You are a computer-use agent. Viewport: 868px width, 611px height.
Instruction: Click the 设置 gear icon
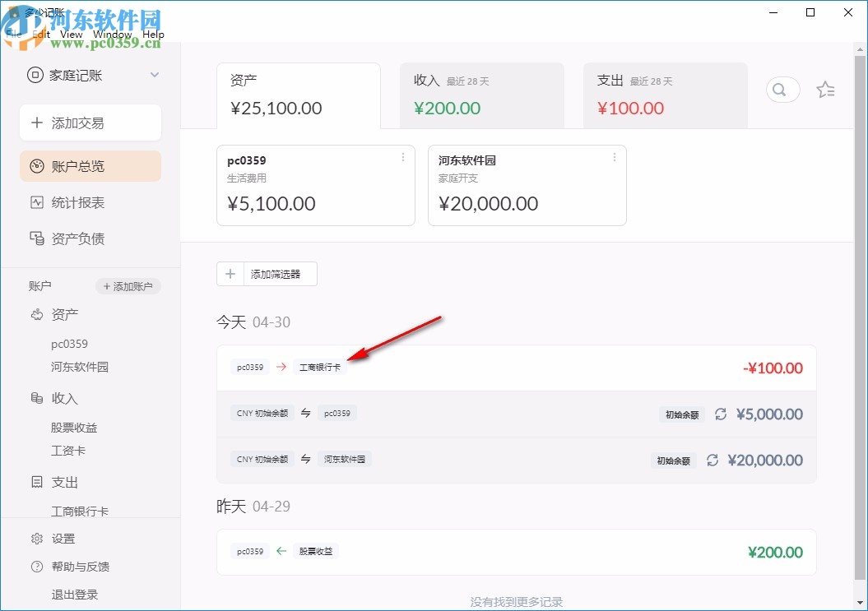pyautogui.click(x=36, y=539)
